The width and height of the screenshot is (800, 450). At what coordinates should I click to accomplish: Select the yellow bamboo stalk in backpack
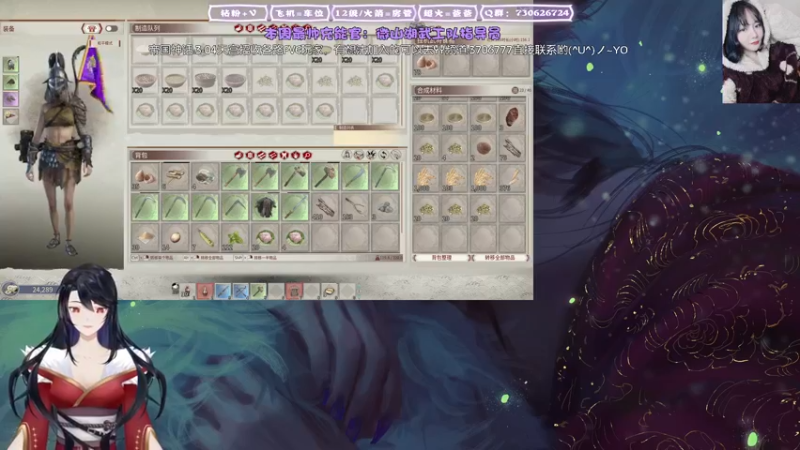(x=205, y=237)
